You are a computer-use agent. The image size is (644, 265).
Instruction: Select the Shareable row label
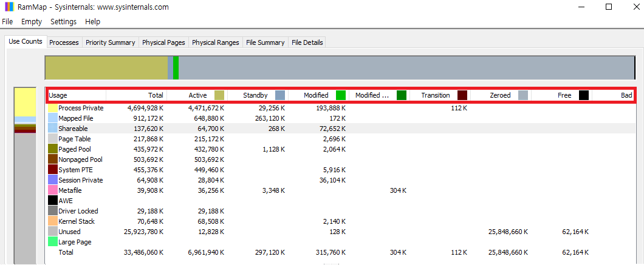click(x=74, y=129)
